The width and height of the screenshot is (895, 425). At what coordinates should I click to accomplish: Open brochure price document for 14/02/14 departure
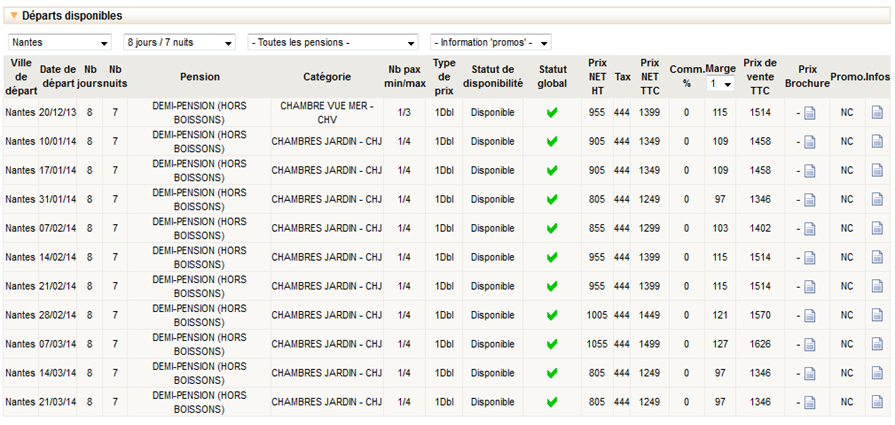[x=810, y=258]
